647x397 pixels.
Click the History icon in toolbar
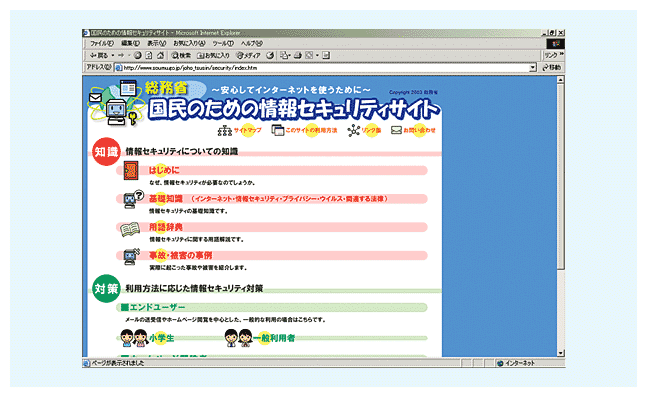pos(270,55)
